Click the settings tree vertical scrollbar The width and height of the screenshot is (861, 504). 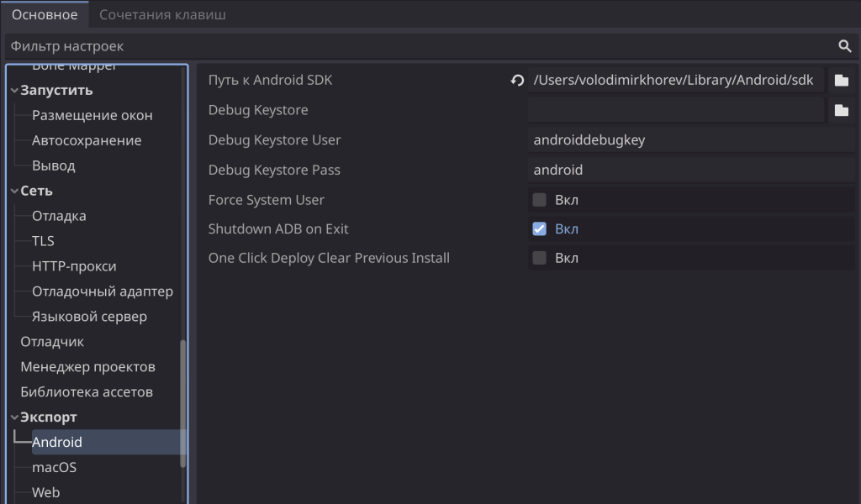click(182, 404)
